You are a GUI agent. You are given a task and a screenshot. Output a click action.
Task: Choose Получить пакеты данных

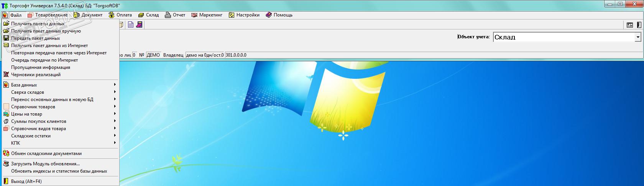tap(60, 24)
